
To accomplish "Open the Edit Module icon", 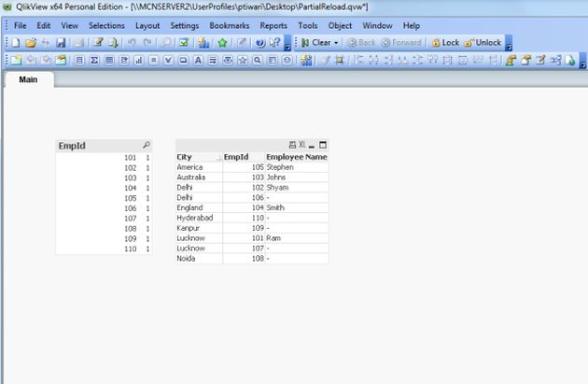I will 540,60.
